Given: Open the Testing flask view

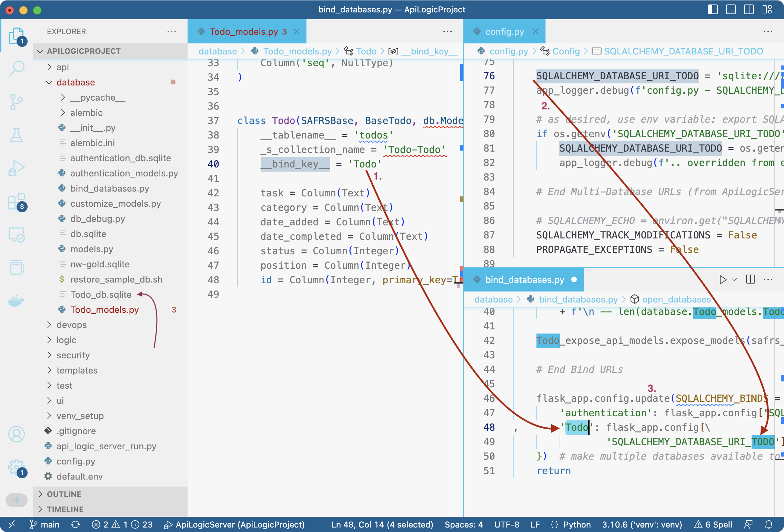Looking at the screenshot, I should click(x=17, y=135).
